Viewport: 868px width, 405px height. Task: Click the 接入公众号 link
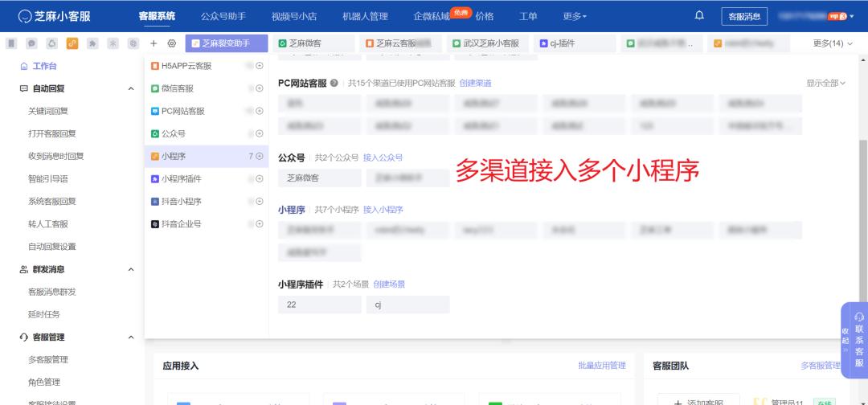point(383,157)
